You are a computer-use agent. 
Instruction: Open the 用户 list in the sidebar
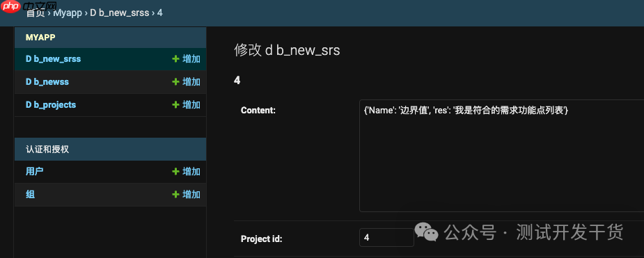click(35, 172)
